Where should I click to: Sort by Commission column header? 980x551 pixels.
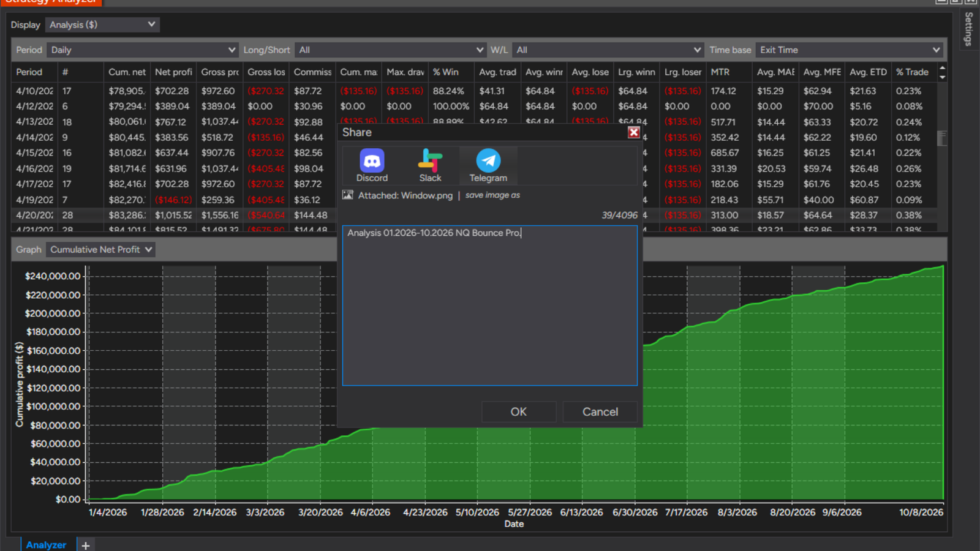(x=312, y=72)
